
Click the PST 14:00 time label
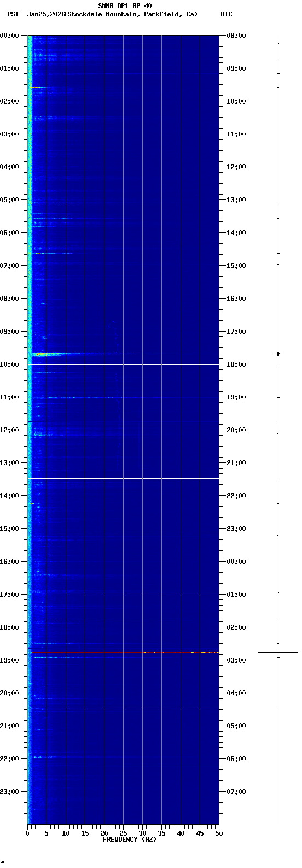coord(10,496)
